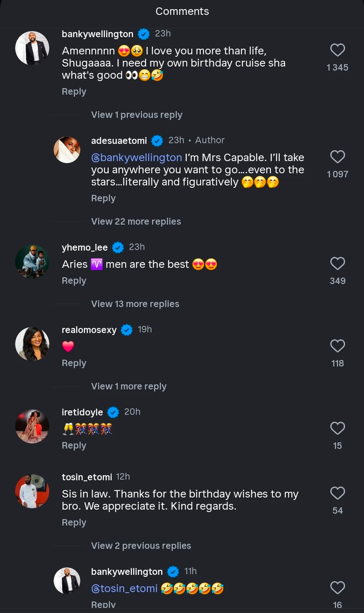Open realomosexy's profile avatar
Screen dimensions: 364x613
coord(32,344)
